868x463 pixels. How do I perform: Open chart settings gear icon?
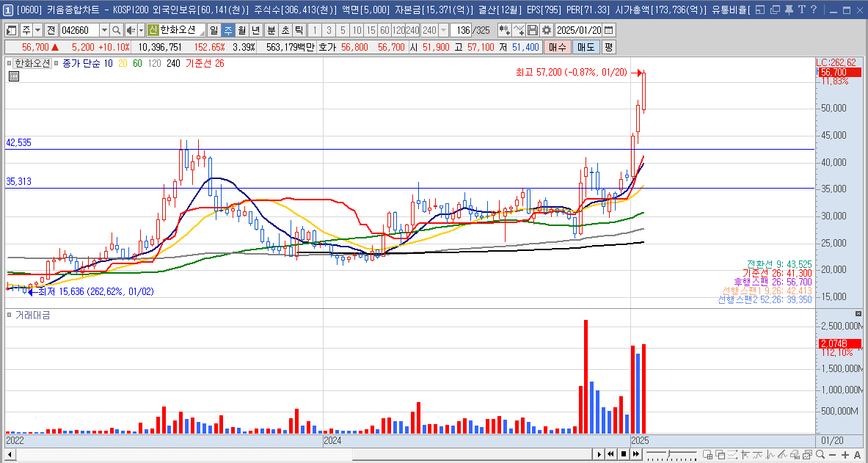point(547,31)
